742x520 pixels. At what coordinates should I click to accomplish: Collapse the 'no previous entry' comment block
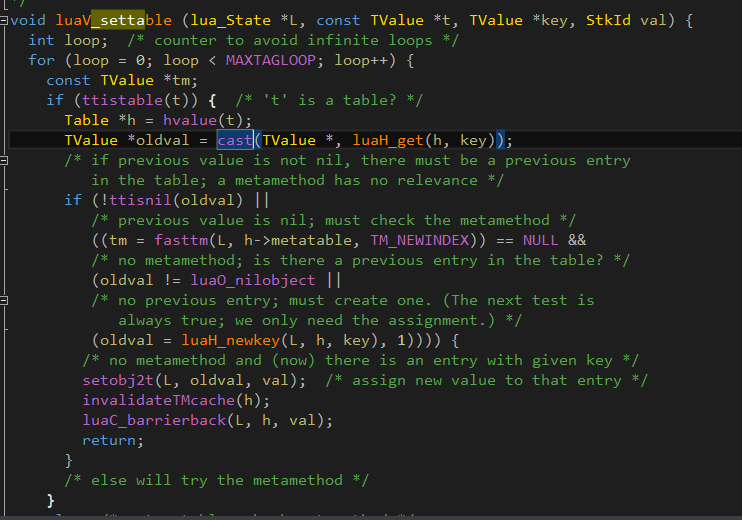[4, 300]
